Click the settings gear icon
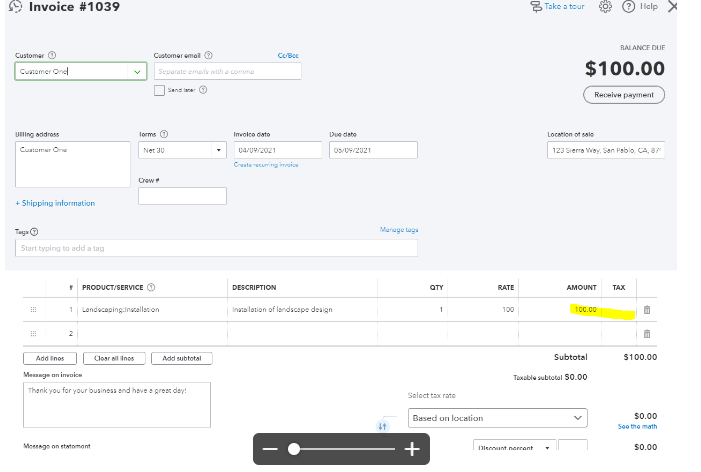Viewport: 701px width, 472px height. point(605,7)
